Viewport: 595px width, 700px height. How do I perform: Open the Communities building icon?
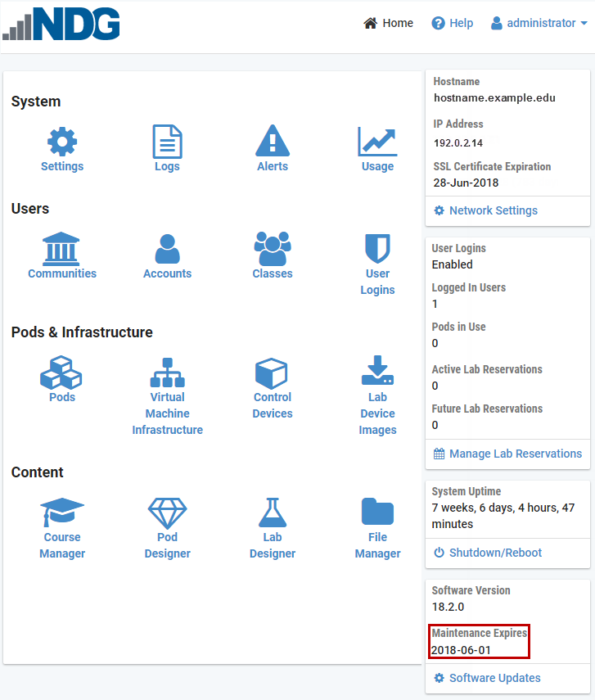[x=62, y=249]
